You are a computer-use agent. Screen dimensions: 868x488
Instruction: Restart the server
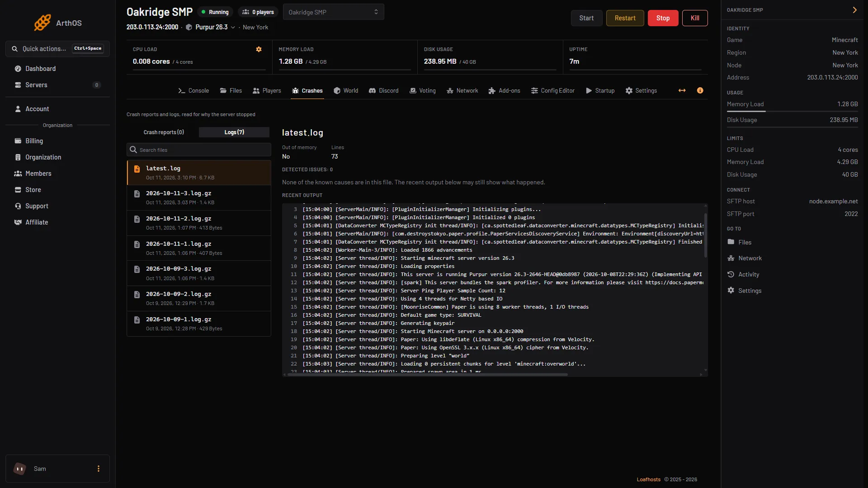coord(625,18)
